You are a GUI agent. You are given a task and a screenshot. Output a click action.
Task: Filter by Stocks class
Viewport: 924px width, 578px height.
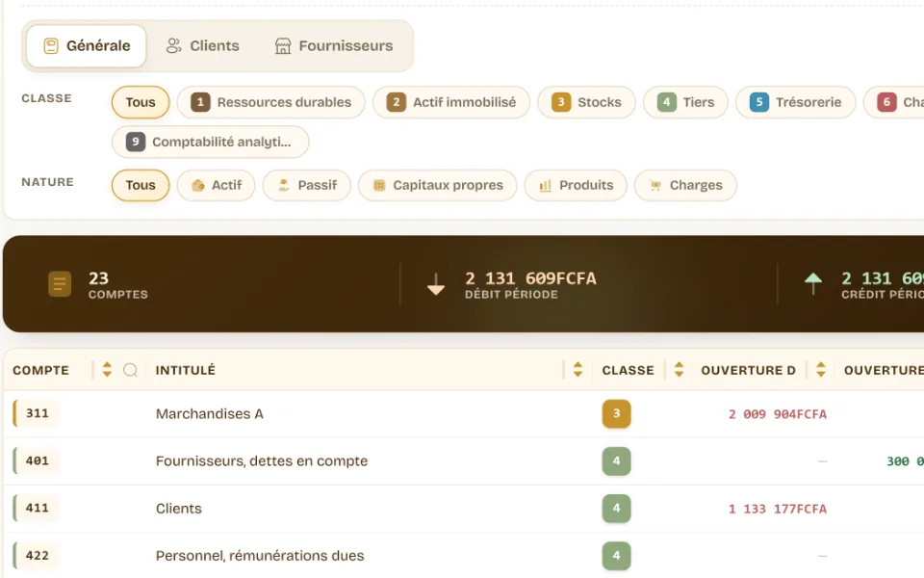(586, 102)
